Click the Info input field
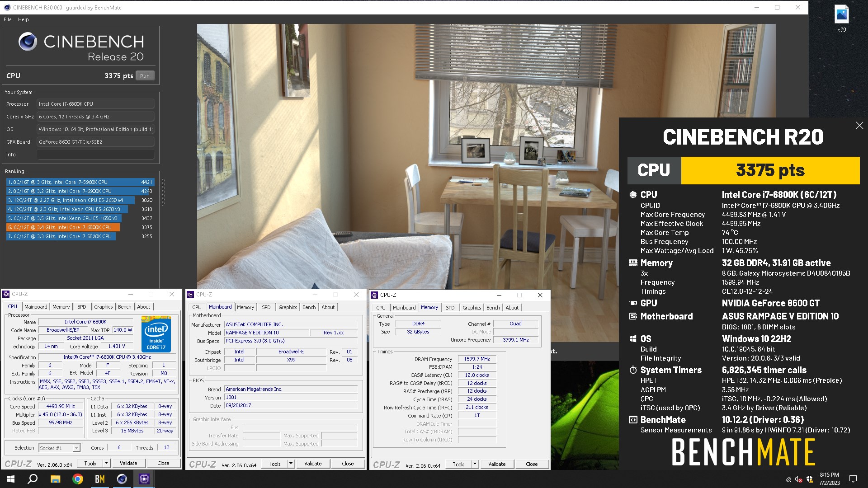Image resolution: width=868 pixels, height=488 pixels. [95, 155]
